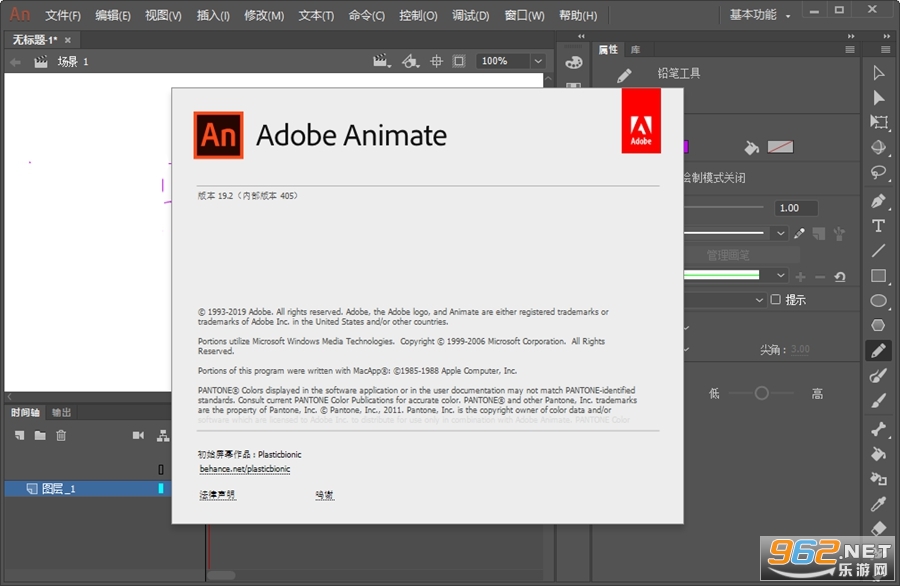
Task: Click the new folder icon in the timeline
Action: (x=40, y=436)
